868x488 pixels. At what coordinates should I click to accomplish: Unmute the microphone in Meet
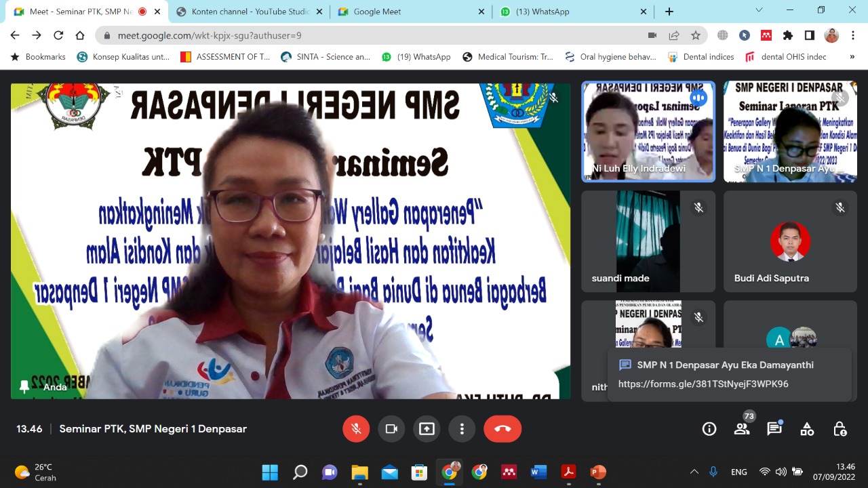[356, 429]
